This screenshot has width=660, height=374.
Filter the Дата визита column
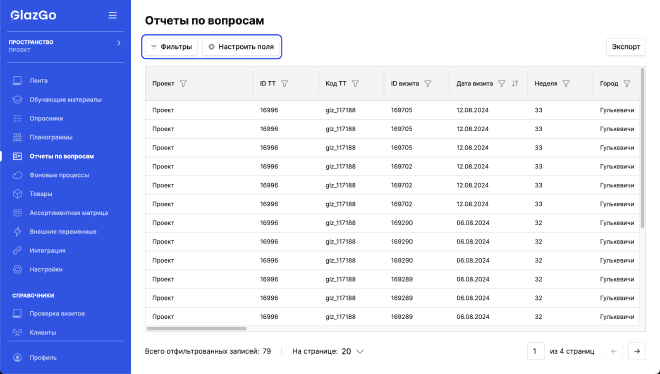pos(502,84)
